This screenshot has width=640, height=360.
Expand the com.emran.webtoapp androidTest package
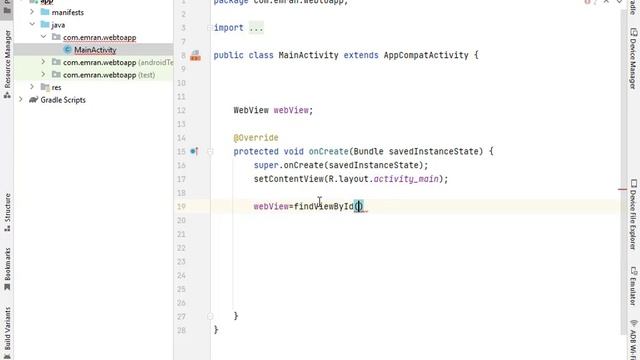(43, 62)
